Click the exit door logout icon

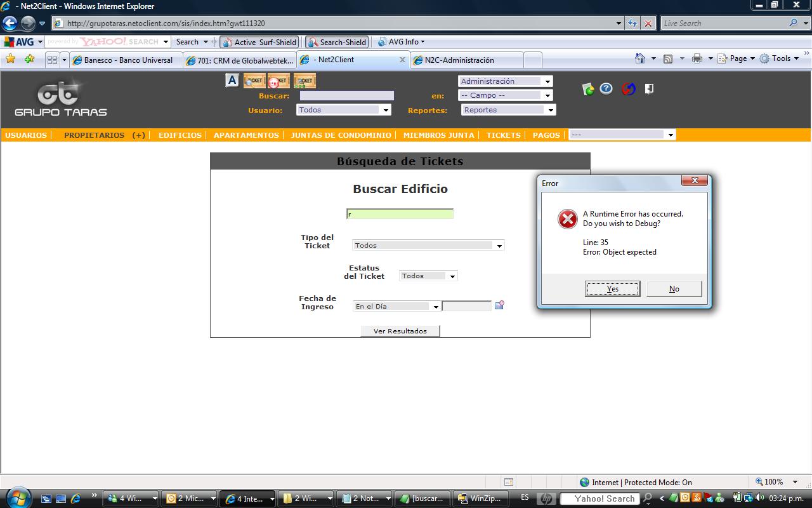649,88
